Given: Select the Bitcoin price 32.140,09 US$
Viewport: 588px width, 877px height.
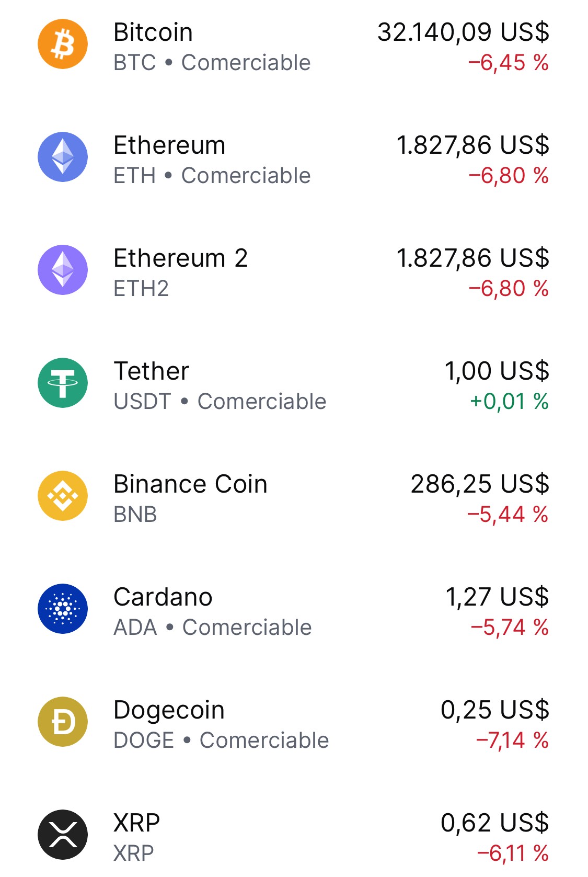Looking at the screenshot, I should coord(464,32).
